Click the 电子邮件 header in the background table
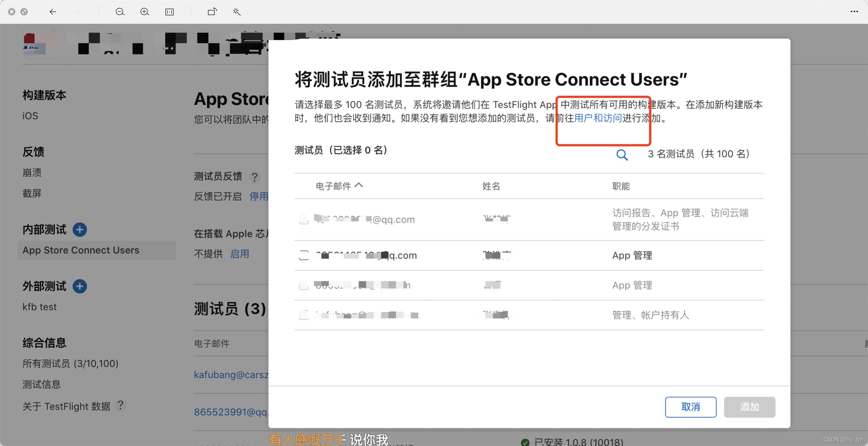The width and height of the screenshot is (868, 446). click(x=212, y=344)
